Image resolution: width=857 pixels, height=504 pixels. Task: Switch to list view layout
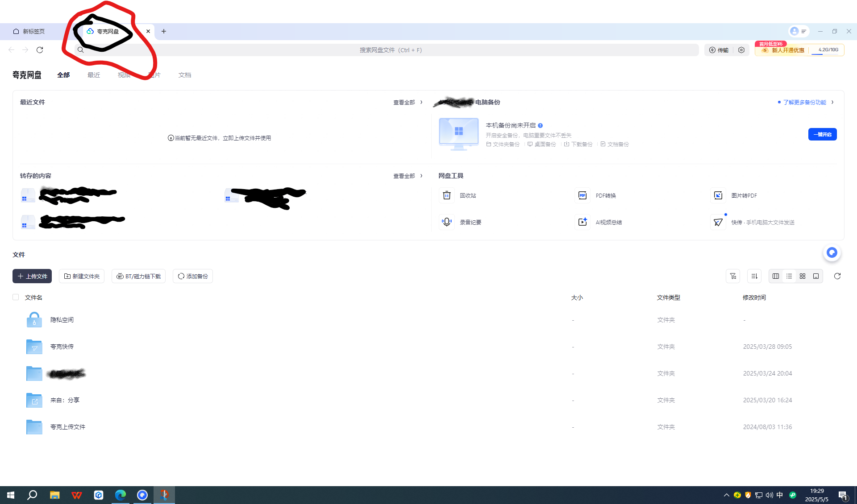(x=789, y=276)
